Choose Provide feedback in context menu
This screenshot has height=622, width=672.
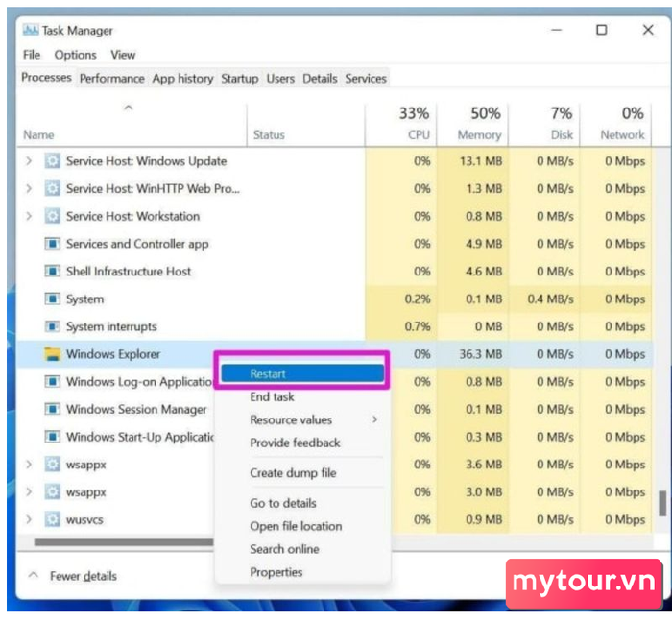[x=295, y=443]
